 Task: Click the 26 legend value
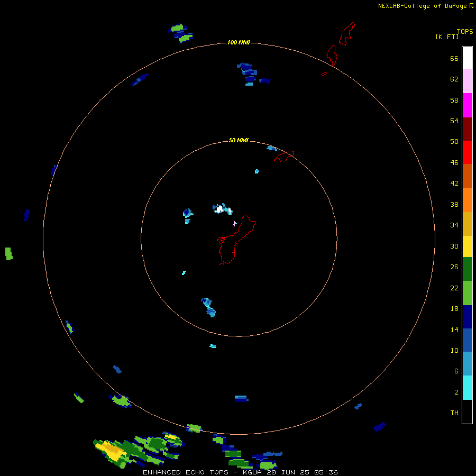(x=454, y=267)
